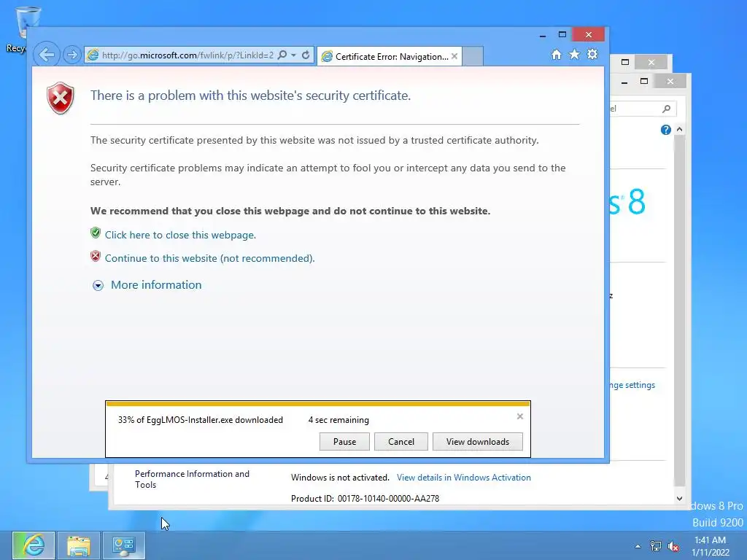Open the Home page icon
Image resolution: width=747 pixels, height=560 pixels.
click(x=556, y=55)
